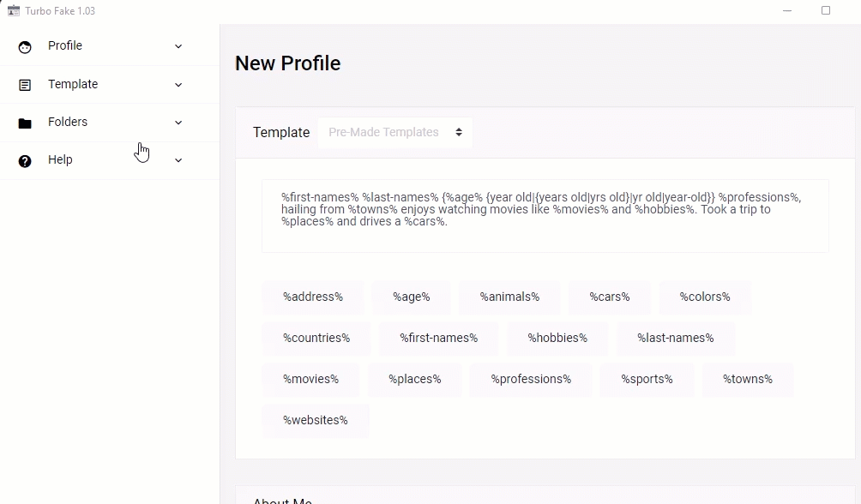Expand the Help menu chevron
The image size is (861, 504).
[178, 160]
